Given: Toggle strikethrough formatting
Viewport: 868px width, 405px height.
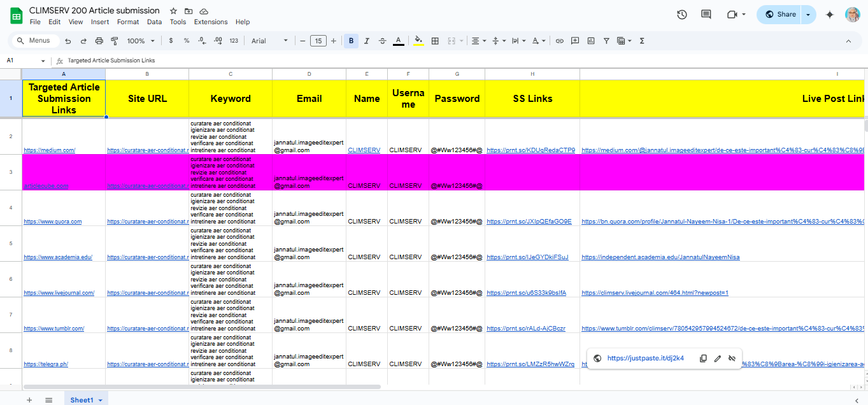Looking at the screenshot, I should point(382,40).
